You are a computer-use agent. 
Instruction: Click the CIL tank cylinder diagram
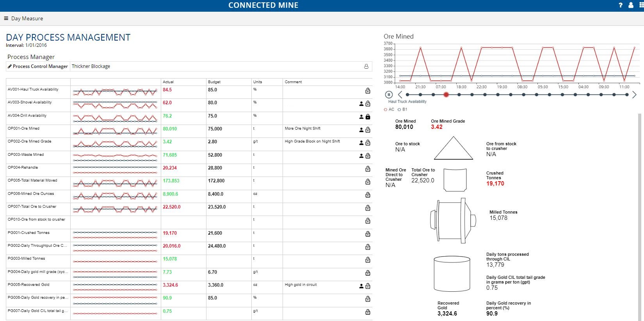point(452,274)
